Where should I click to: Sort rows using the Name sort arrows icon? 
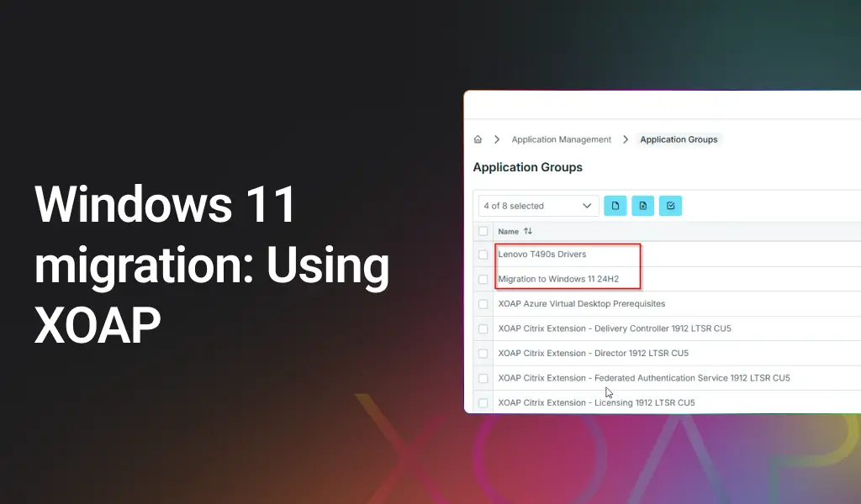526,230
